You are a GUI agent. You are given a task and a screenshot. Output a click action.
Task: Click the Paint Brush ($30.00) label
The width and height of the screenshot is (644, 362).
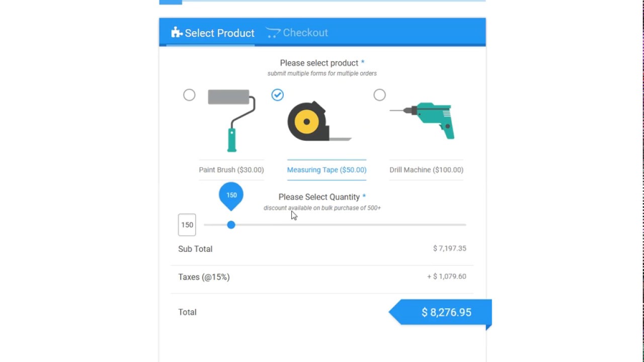click(x=231, y=170)
